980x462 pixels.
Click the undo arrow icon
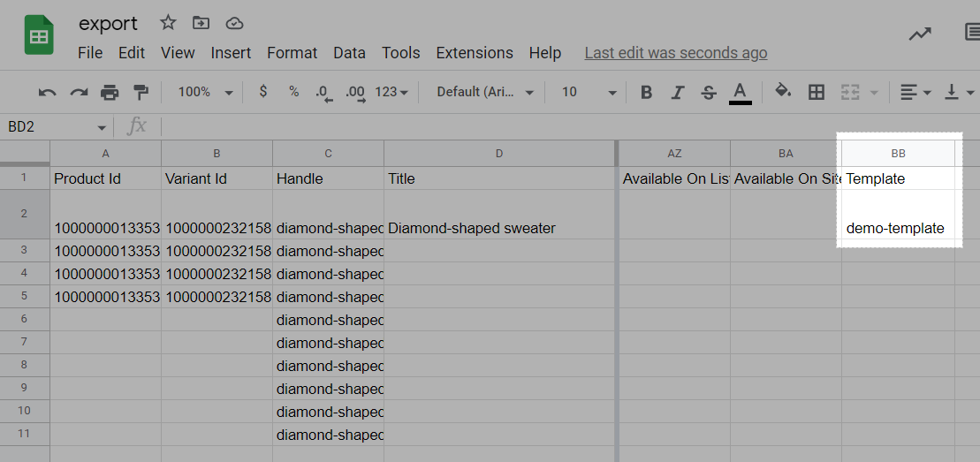tap(47, 93)
